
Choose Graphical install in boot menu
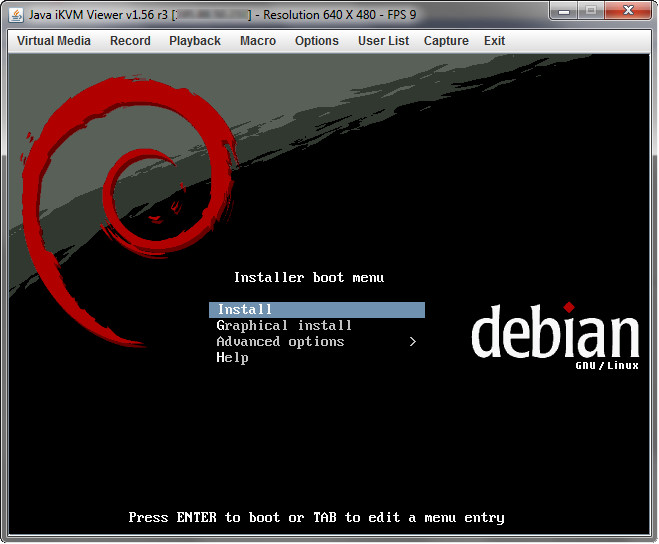284,325
